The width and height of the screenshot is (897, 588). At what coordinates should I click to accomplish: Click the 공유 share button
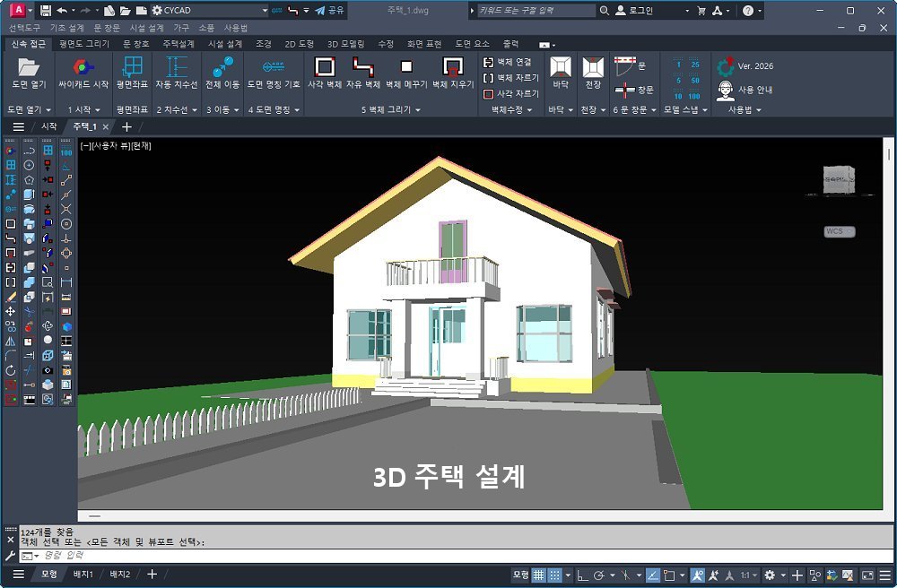(x=328, y=11)
